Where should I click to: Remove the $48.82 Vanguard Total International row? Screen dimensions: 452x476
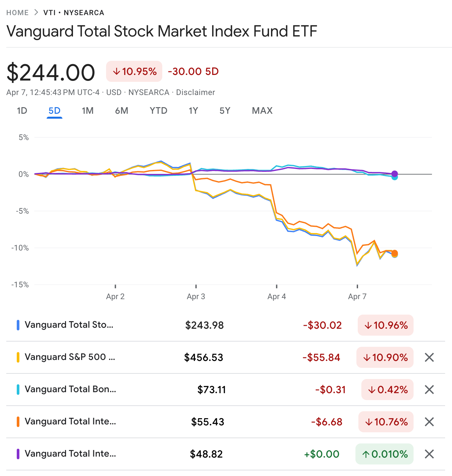point(429,454)
